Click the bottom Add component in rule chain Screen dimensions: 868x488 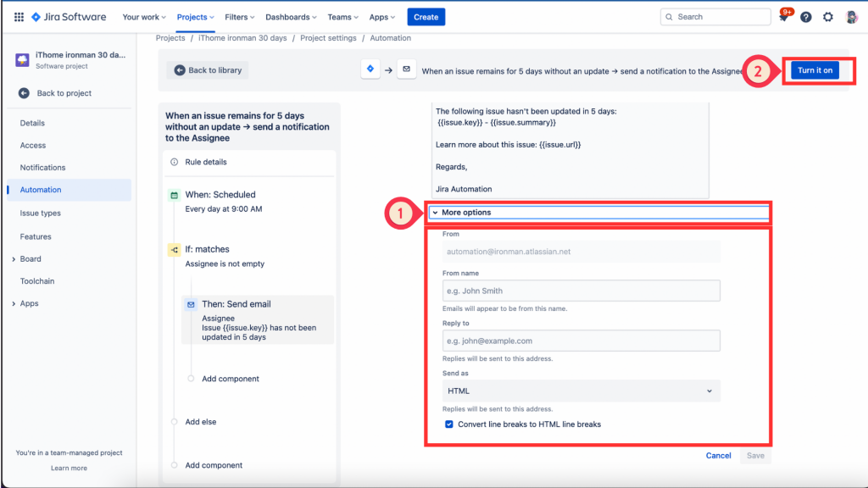pyautogui.click(x=214, y=465)
